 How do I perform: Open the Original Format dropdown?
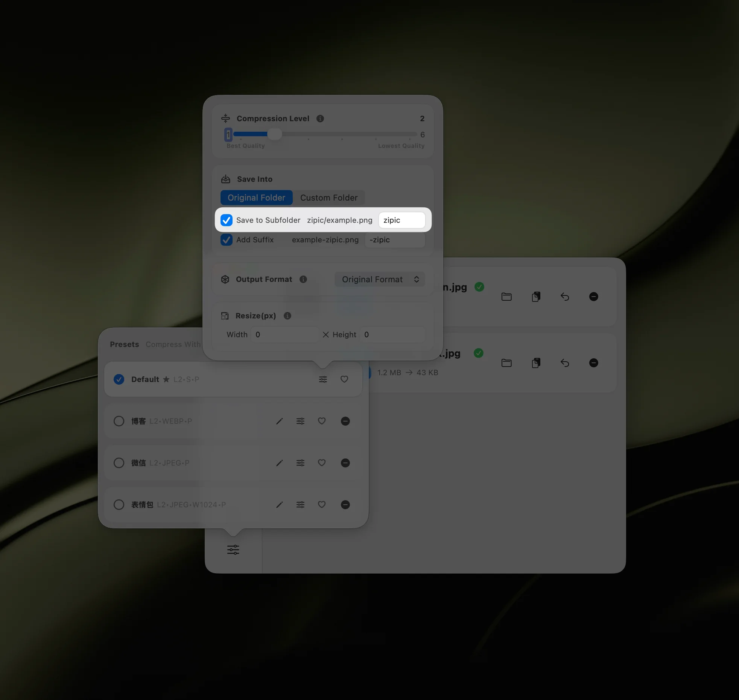point(380,279)
